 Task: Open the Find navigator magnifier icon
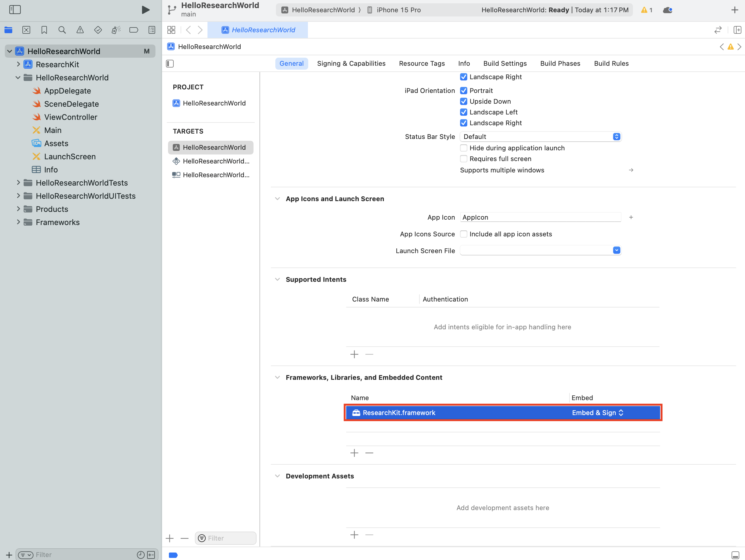click(x=62, y=30)
